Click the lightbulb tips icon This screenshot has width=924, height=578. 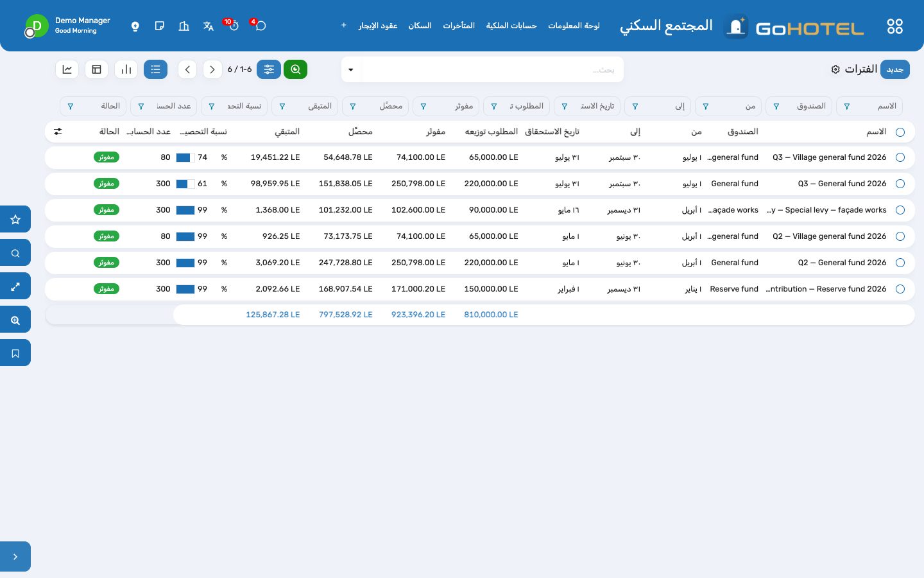click(135, 26)
